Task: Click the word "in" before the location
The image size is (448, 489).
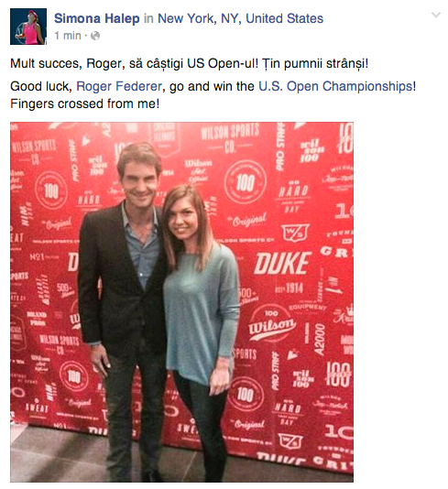Action: click(148, 18)
